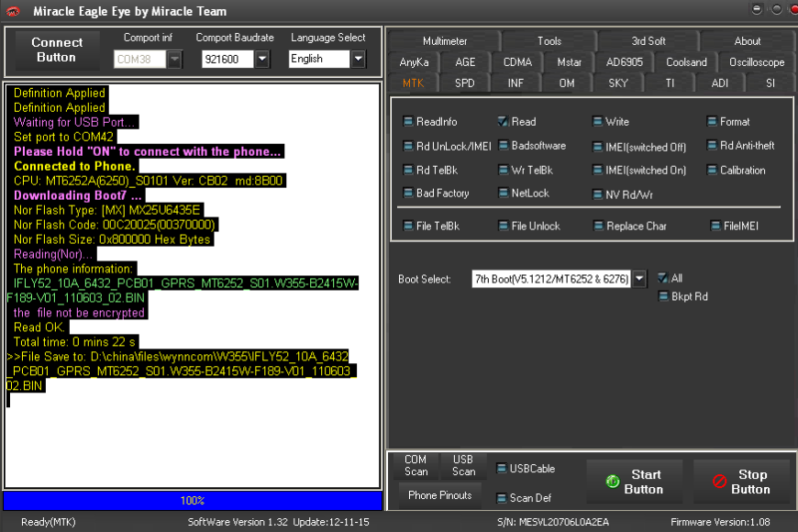Check the FileIMEI option
798x532 pixels.
tap(715, 226)
